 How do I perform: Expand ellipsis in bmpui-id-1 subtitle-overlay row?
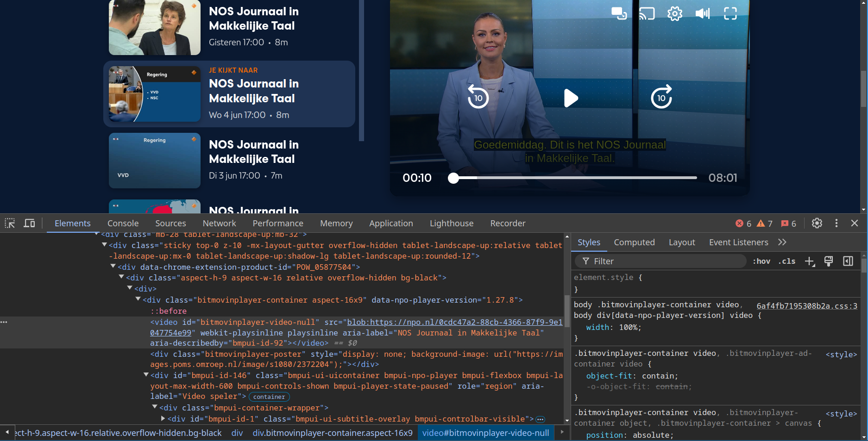(541, 419)
